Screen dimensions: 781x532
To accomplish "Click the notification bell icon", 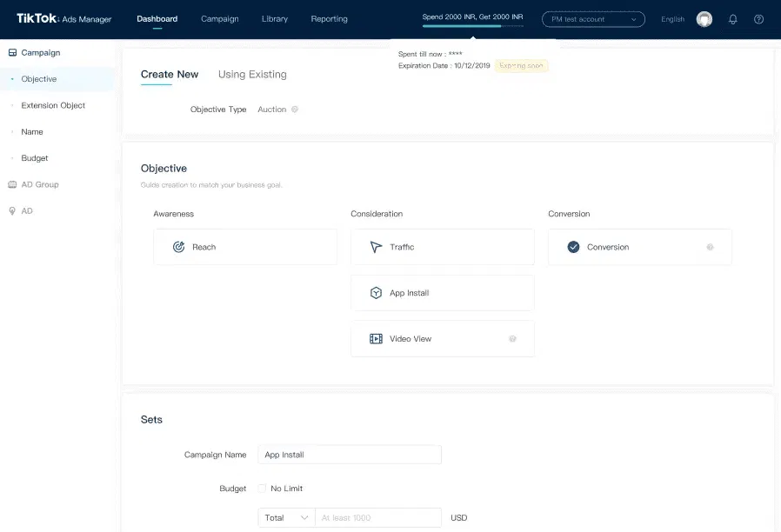I will 732,19.
